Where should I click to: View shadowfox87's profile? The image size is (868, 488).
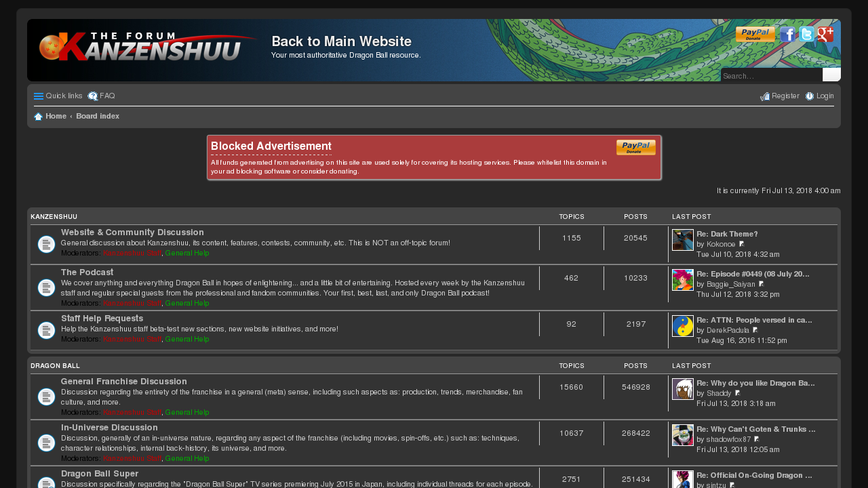[x=729, y=439]
